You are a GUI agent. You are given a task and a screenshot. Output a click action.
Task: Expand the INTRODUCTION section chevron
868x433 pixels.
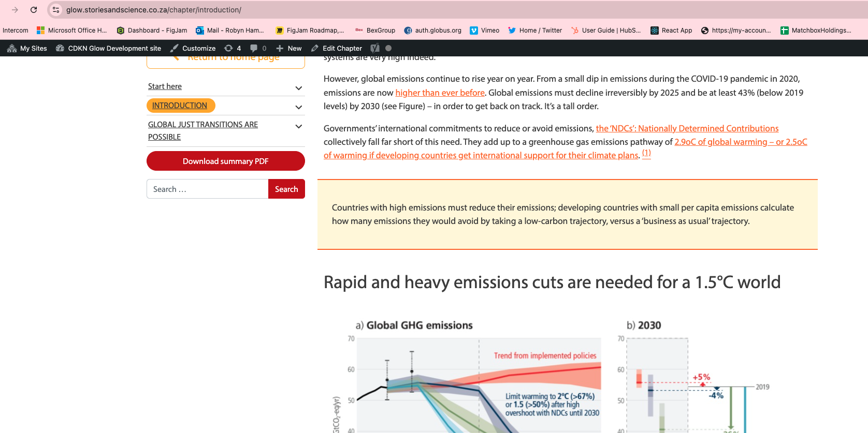coord(298,107)
